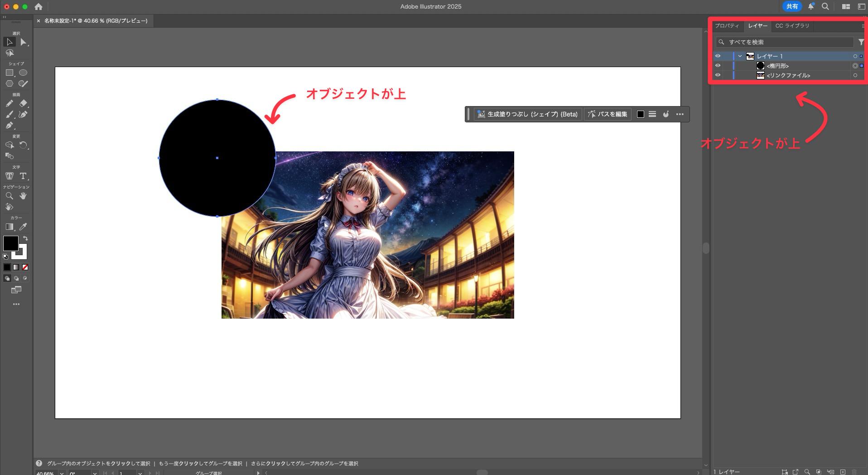Viewport: 868px width, 475px height.
Task: Select the Pencil tool
Action: click(x=9, y=103)
